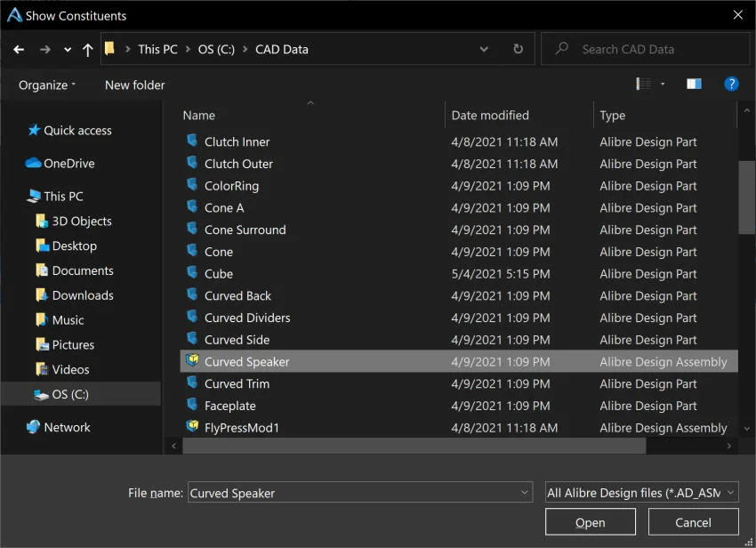
Task: Click the Quick access star icon
Action: pos(34,130)
